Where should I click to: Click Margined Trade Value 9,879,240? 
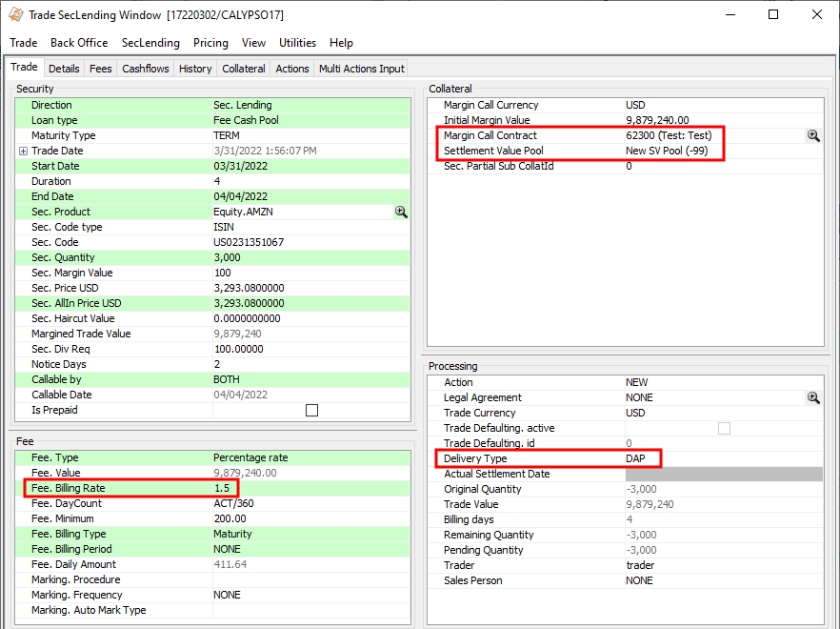[237, 335]
